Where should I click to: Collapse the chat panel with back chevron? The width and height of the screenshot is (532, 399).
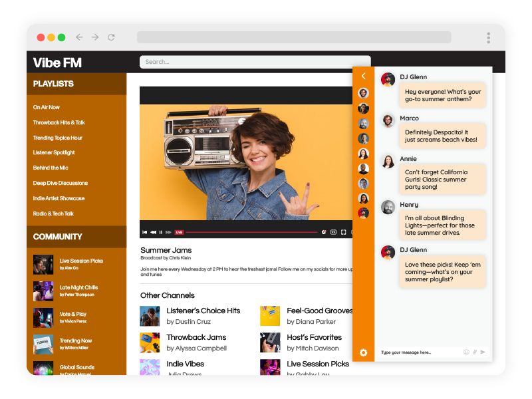pos(363,76)
